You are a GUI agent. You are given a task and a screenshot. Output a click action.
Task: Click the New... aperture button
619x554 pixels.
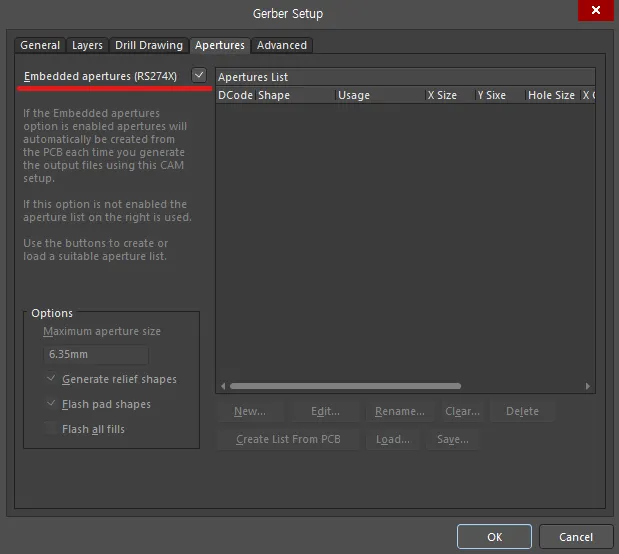click(250, 411)
